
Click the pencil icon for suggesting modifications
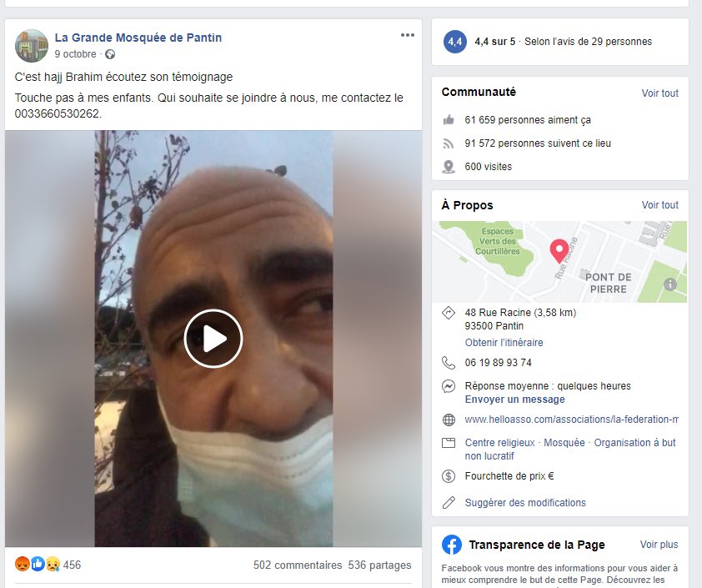449,502
